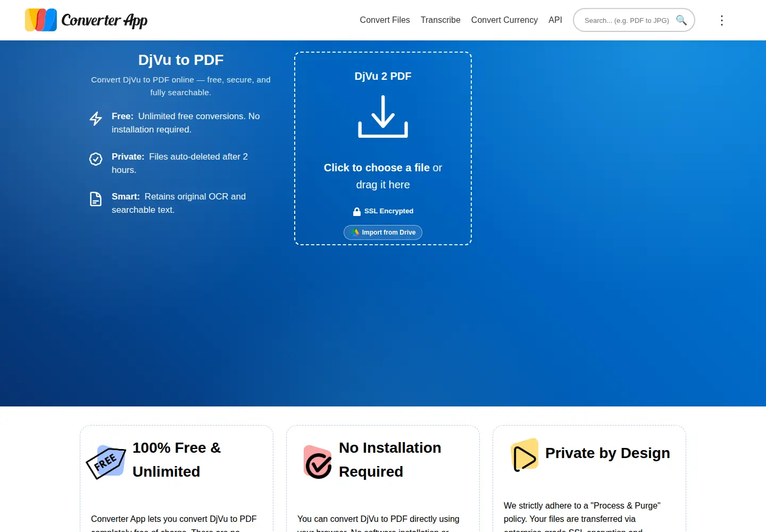This screenshot has width=766, height=532.
Task: Click the 'Private by Design' heading
Action: point(607,453)
